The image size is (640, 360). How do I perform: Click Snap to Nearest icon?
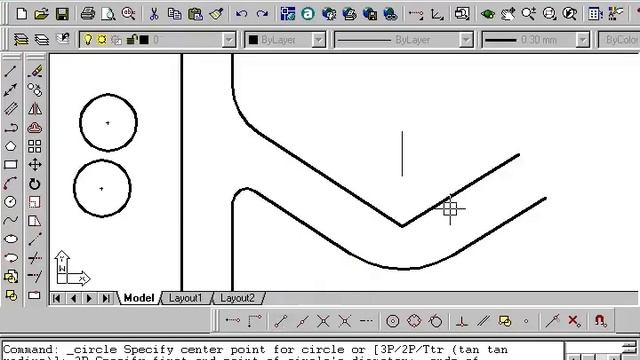[x=553, y=321]
